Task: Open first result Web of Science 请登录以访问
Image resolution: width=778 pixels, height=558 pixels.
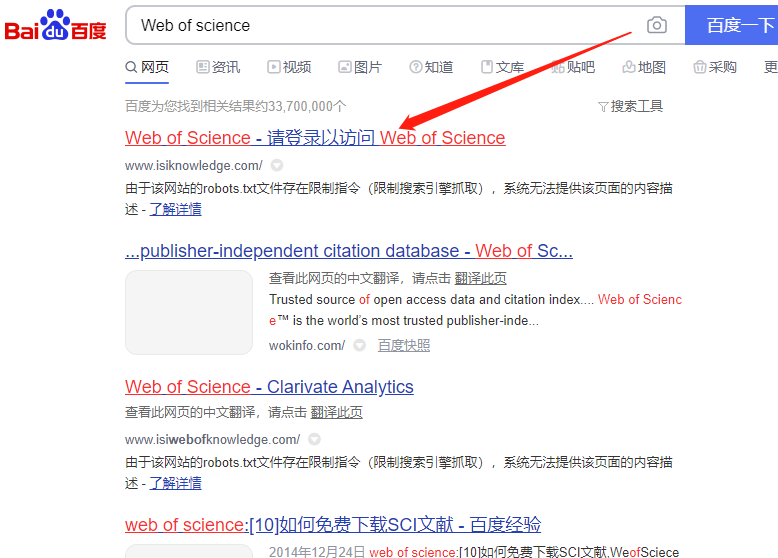Action: pos(315,138)
